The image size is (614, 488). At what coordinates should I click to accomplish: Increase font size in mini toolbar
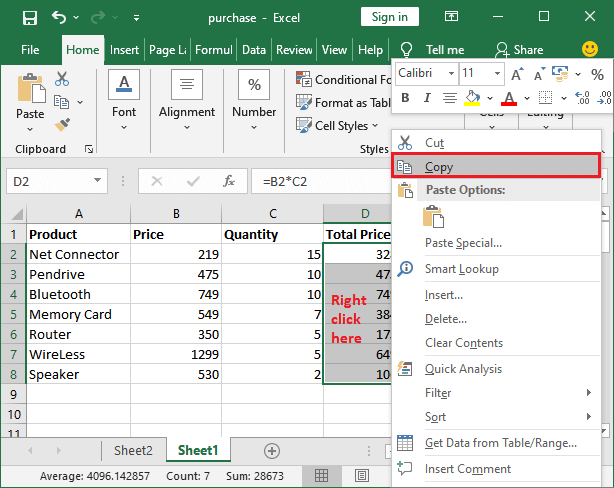(x=517, y=74)
